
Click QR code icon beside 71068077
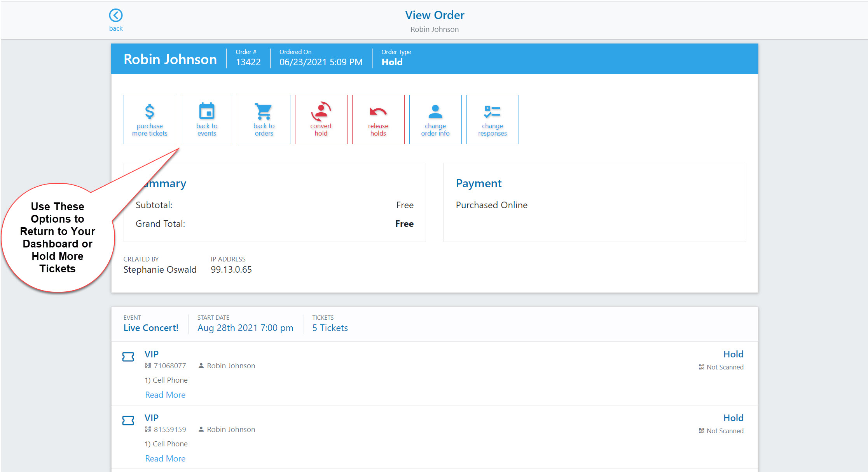tap(148, 366)
